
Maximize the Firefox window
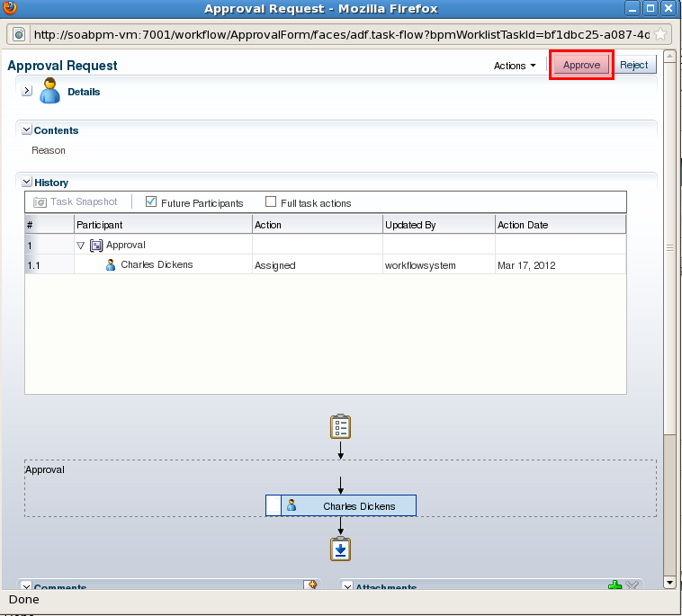click(x=651, y=8)
